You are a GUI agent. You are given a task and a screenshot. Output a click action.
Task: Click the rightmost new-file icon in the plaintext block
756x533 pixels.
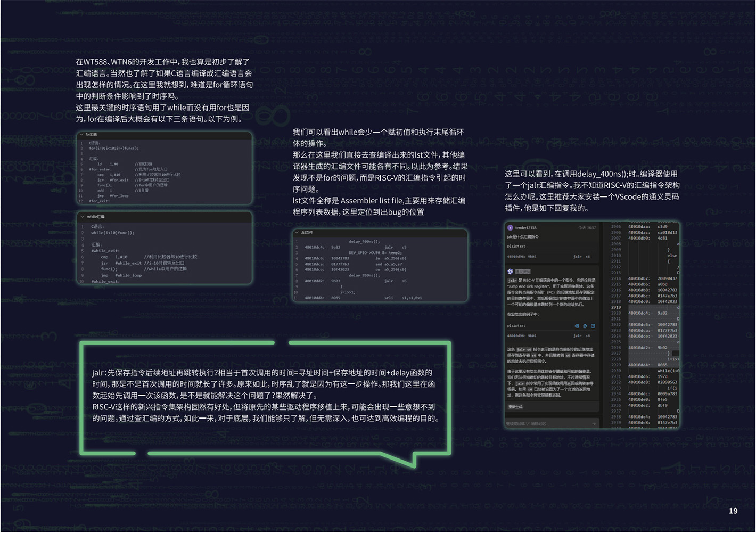593,326
